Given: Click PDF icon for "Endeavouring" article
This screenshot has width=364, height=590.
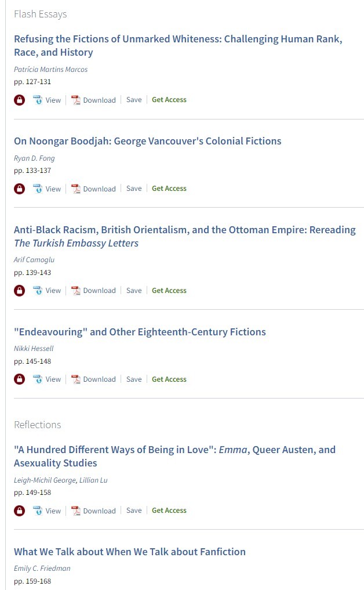Looking at the screenshot, I should point(76,379).
